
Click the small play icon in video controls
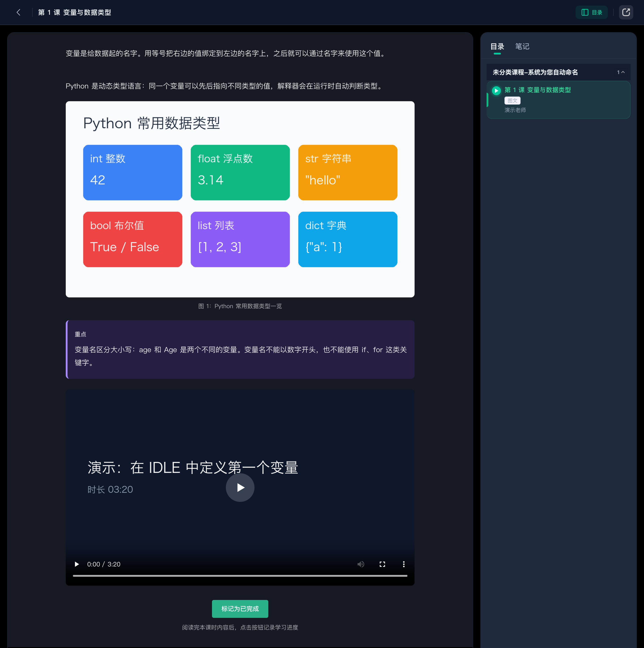pos(76,564)
